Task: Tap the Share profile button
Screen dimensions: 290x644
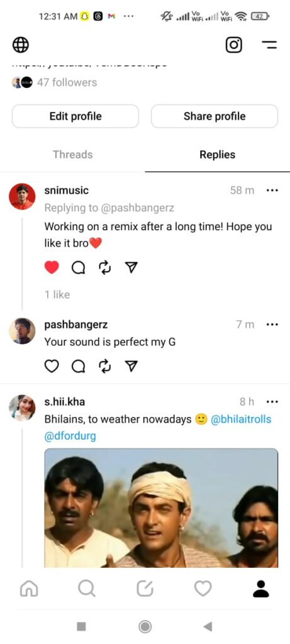Action: [x=215, y=116]
